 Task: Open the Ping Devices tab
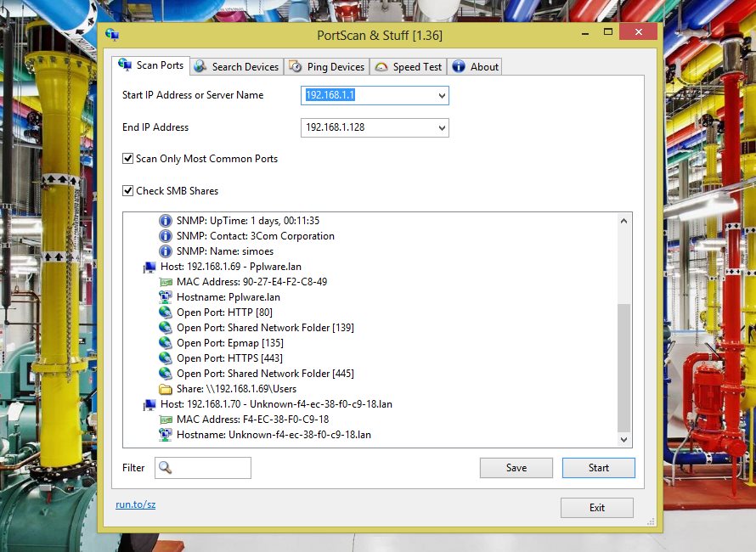pos(326,67)
